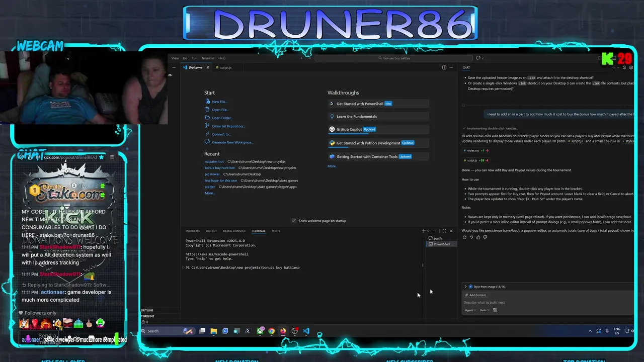Open the new terminal profile dropdown arrow
Screen dimensions: 644x362
[x=428, y=231]
